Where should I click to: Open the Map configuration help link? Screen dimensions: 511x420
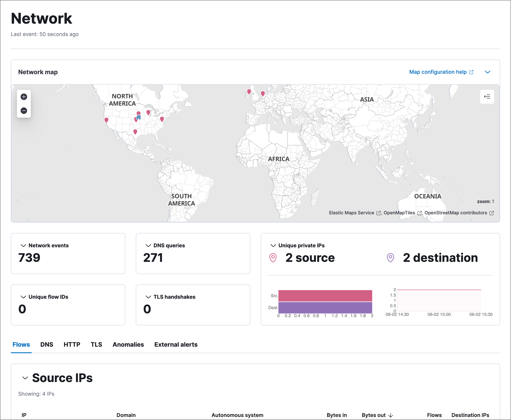(438, 72)
